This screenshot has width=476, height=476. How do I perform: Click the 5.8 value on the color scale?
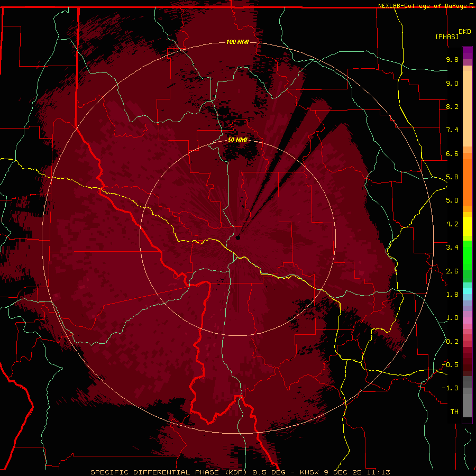pos(452,177)
